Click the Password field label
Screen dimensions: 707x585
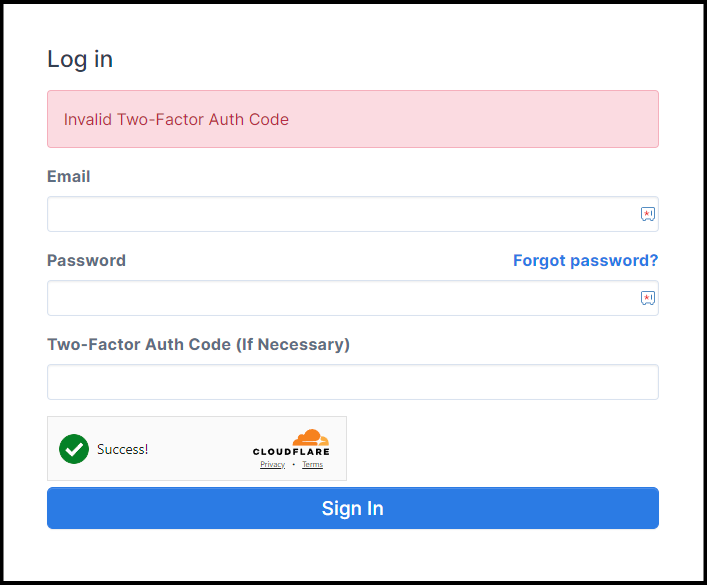(x=86, y=260)
